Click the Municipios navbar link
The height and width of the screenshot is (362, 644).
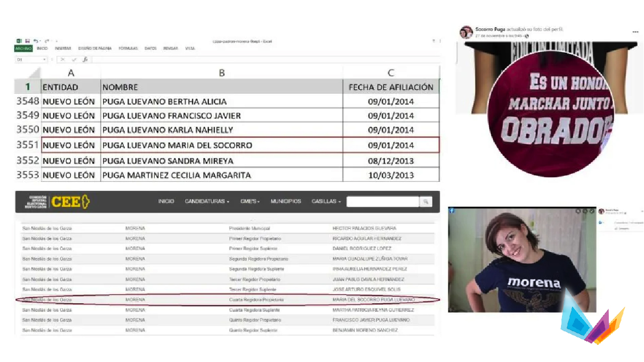[286, 202]
